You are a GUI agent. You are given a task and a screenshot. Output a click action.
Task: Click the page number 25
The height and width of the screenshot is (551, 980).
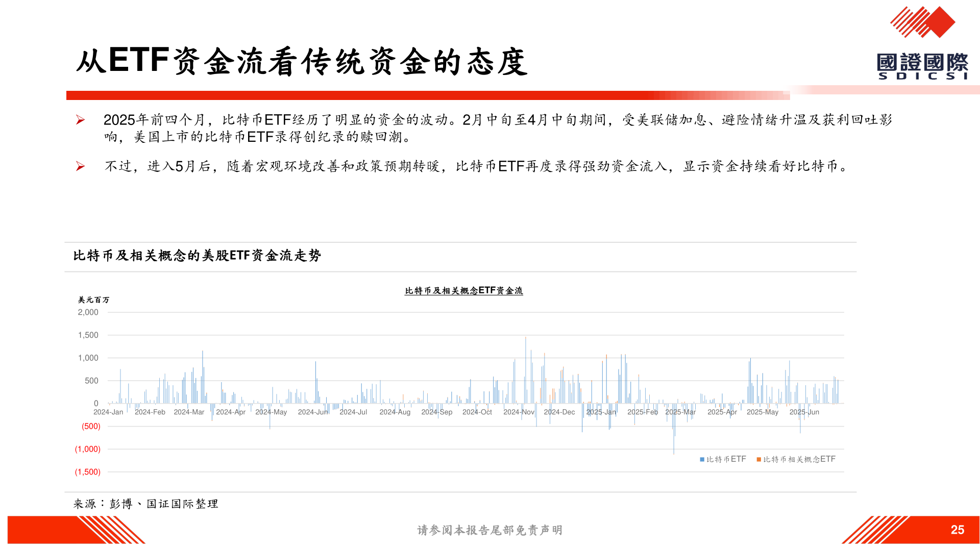click(959, 530)
